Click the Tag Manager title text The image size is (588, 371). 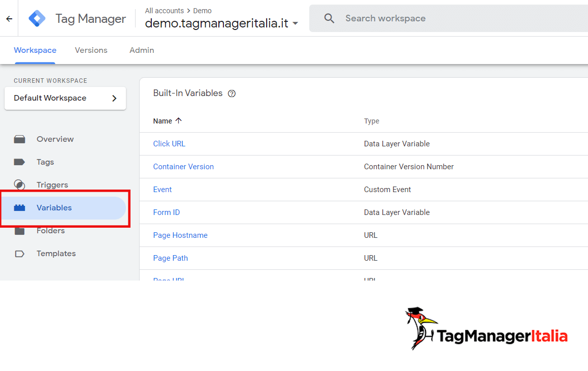[91, 19]
